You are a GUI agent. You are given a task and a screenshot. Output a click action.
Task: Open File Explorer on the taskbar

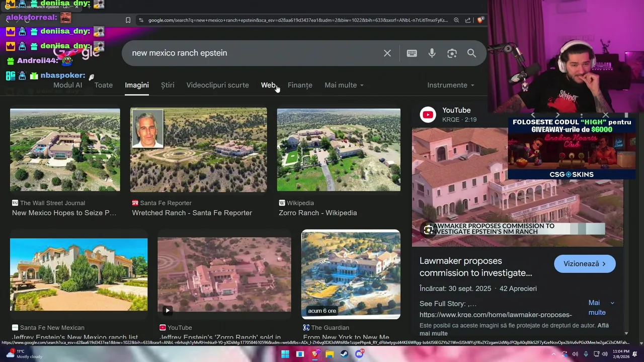click(330, 354)
